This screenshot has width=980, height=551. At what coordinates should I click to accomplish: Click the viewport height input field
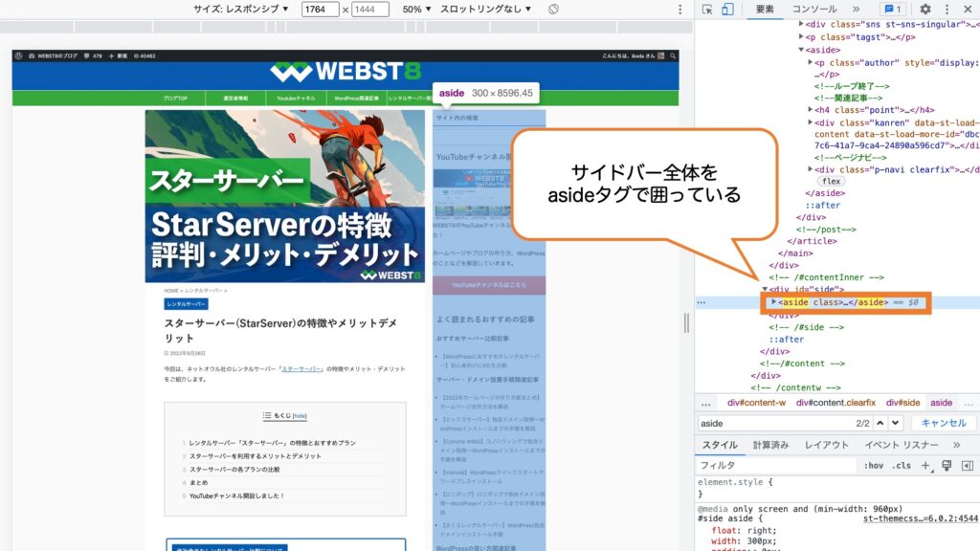coord(370,10)
